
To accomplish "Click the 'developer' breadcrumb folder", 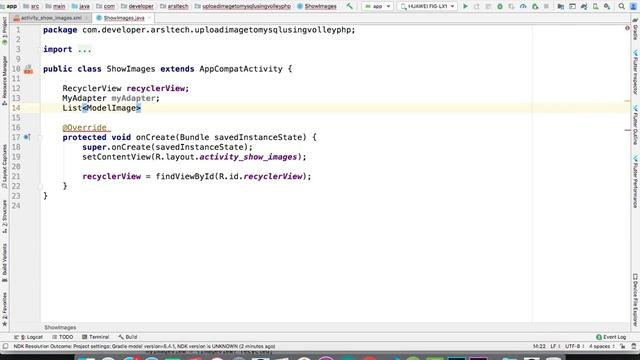I will [x=138, y=6].
